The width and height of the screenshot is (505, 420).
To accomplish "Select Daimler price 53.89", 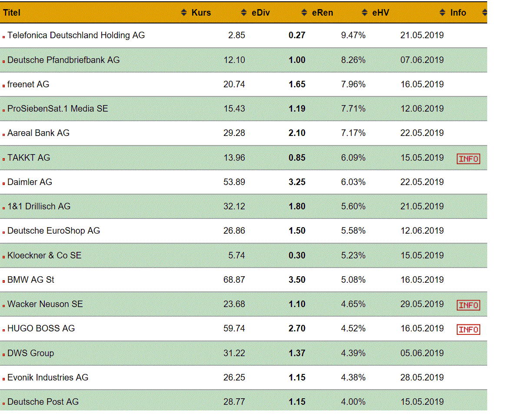I will 234,182.
